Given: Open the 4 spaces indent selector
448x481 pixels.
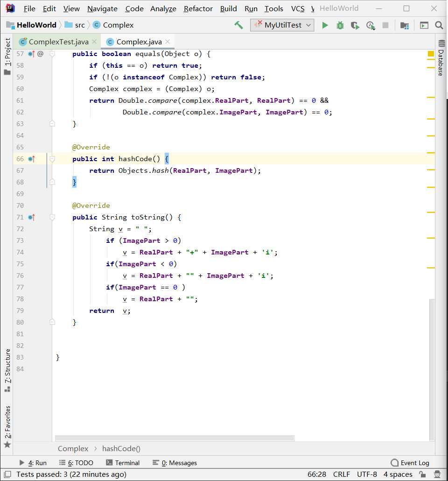Looking at the screenshot, I should (x=398, y=474).
